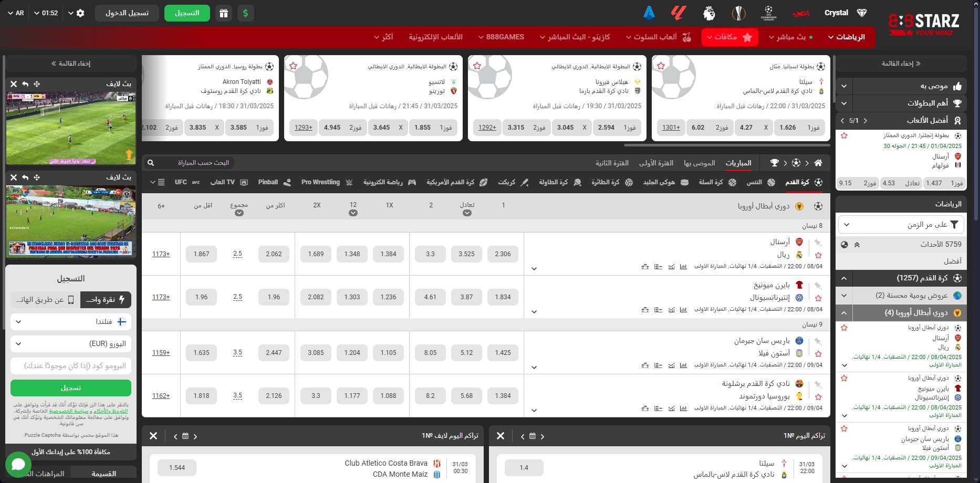The image size is (980, 483).
Task: Click the green registration header button
Action: [187, 13]
